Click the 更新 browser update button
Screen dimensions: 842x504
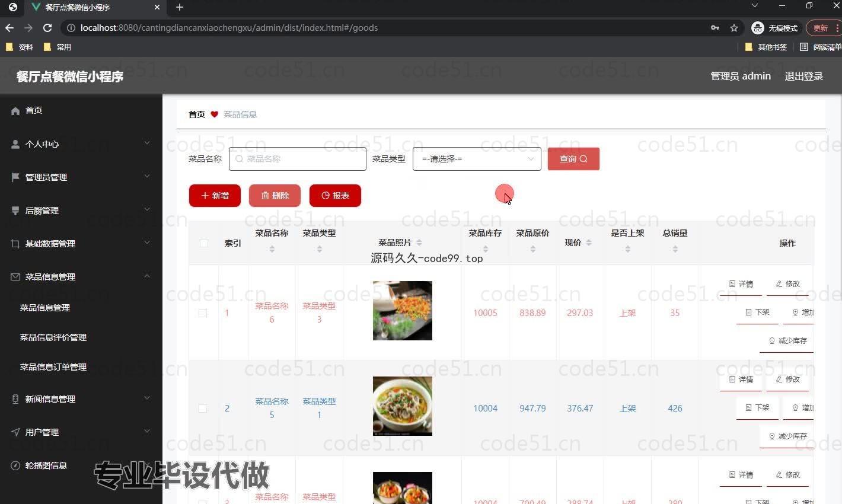click(824, 28)
